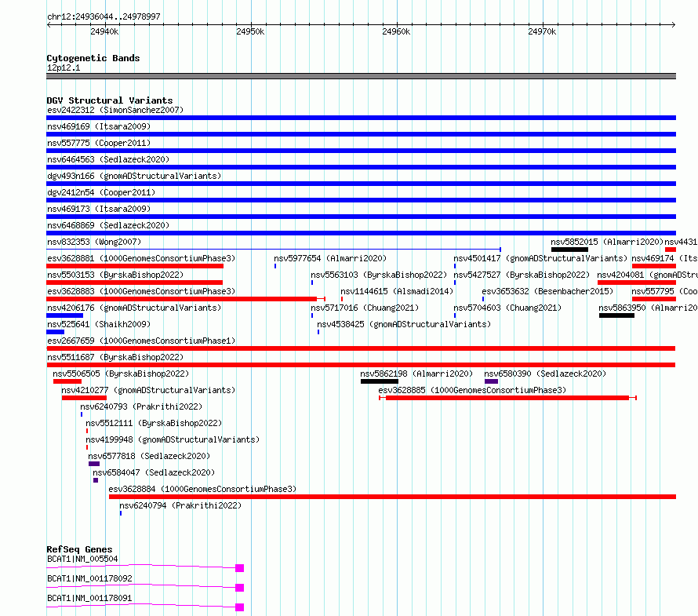Screen dimensions: 698x616
Task: Click the Cytogenetic Bands track title
Action: (93, 58)
